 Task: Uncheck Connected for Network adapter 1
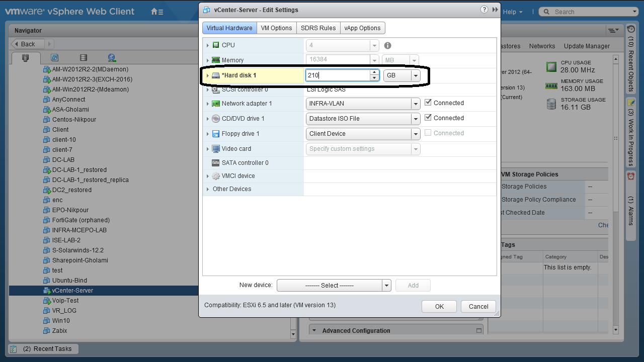pyautogui.click(x=428, y=103)
